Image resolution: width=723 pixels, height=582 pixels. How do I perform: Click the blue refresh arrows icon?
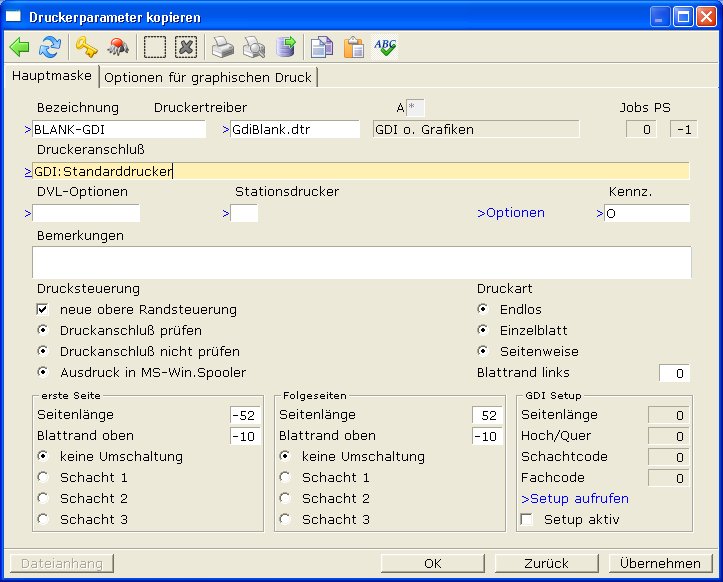tap(49, 47)
